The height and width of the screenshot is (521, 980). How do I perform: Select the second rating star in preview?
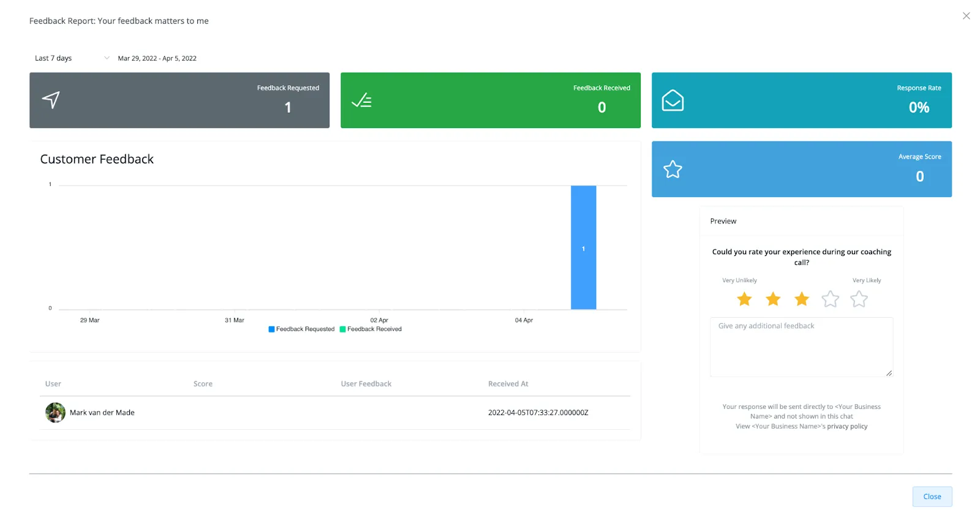pyautogui.click(x=773, y=299)
